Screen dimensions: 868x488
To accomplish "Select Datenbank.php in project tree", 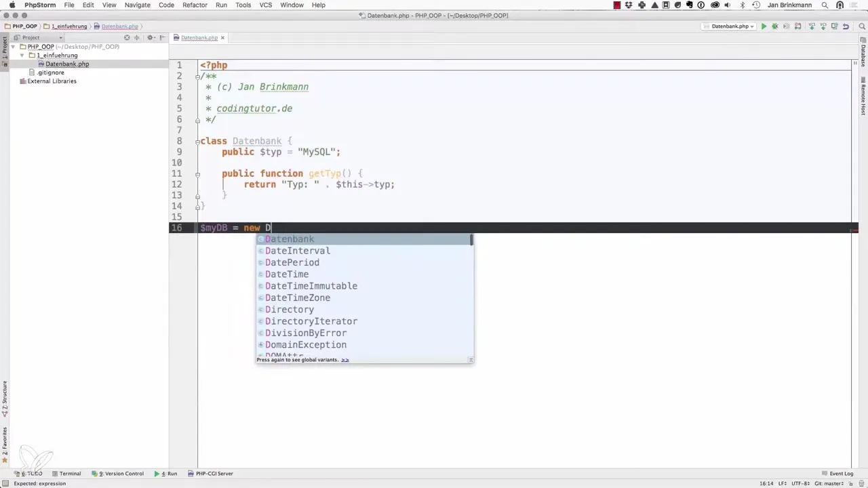I will click(67, 64).
